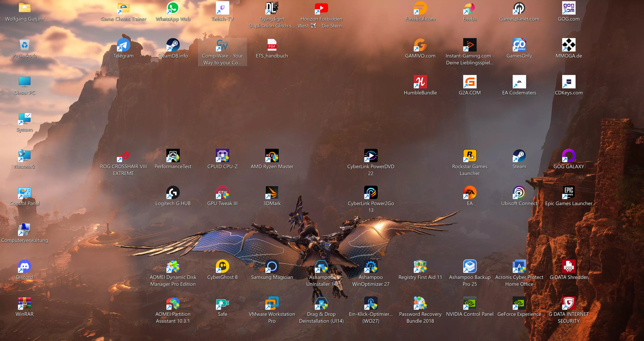Select the AMD Ryzen Master icon
Viewport: 644px width, 341px height.
(272, 155)
